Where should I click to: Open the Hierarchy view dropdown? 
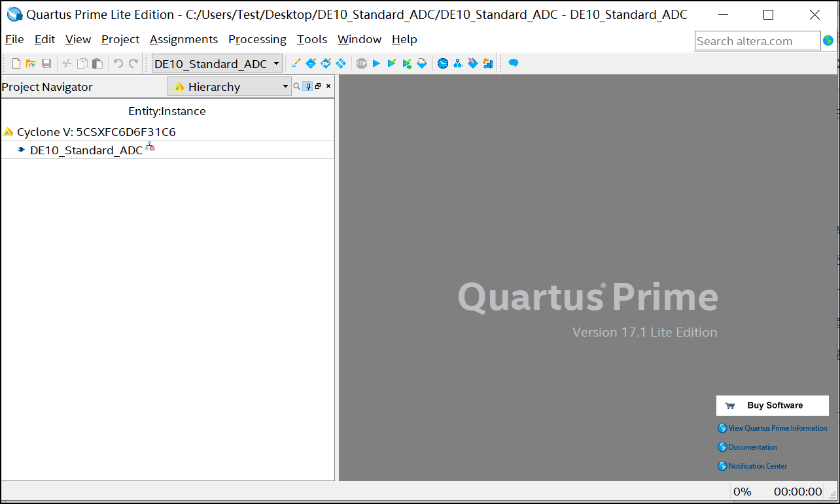230,86
